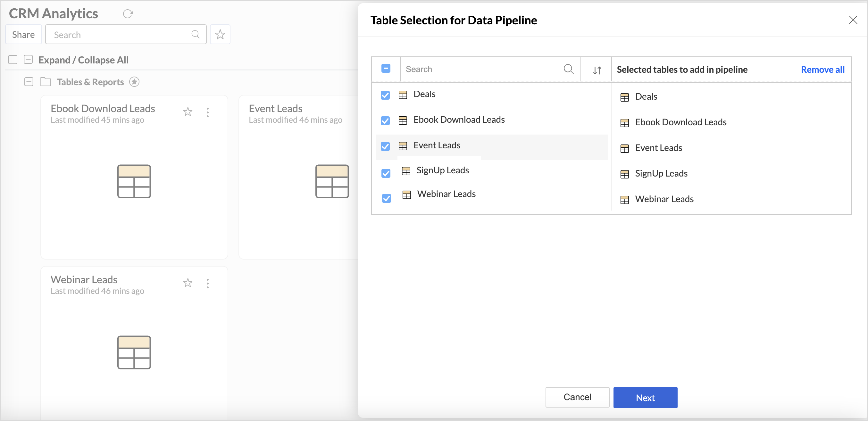Star the Tables & Reports folder

click(x=134, y=82)
